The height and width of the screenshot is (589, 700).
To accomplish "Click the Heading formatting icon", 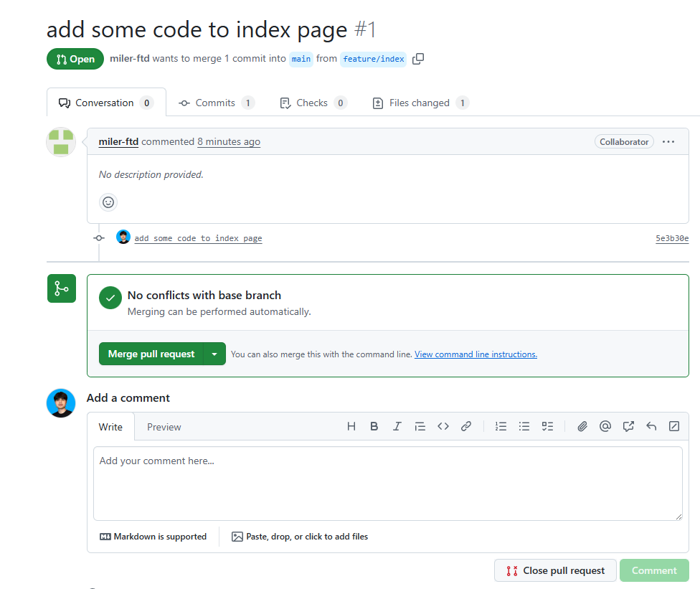I will pos(351,426).
